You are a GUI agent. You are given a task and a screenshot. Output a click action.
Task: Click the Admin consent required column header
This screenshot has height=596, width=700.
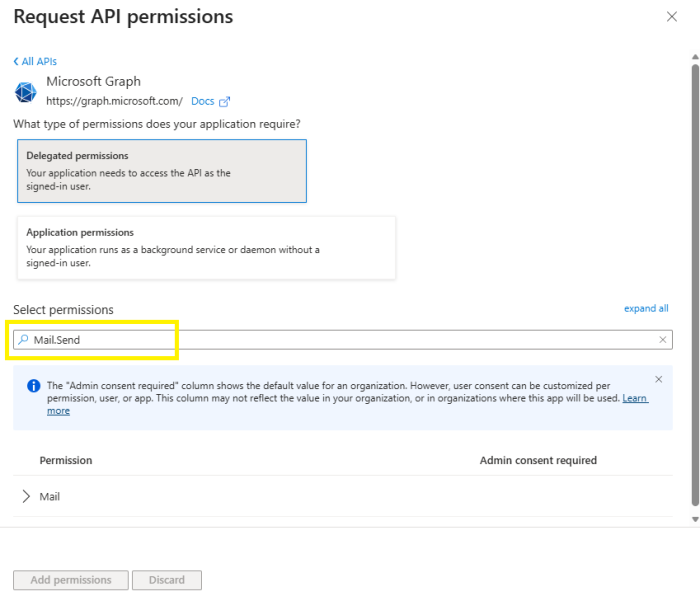click(538, 460)
